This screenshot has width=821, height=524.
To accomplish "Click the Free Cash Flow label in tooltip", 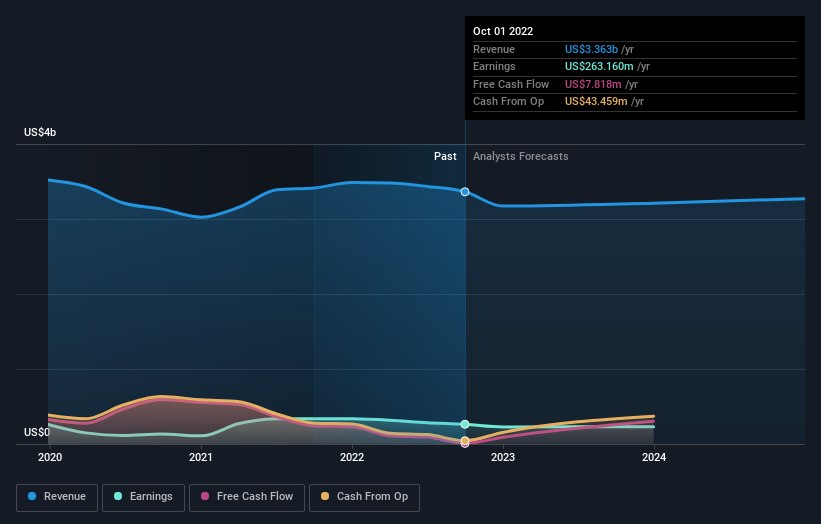I will pyautogui.click(x=511, y=84).
